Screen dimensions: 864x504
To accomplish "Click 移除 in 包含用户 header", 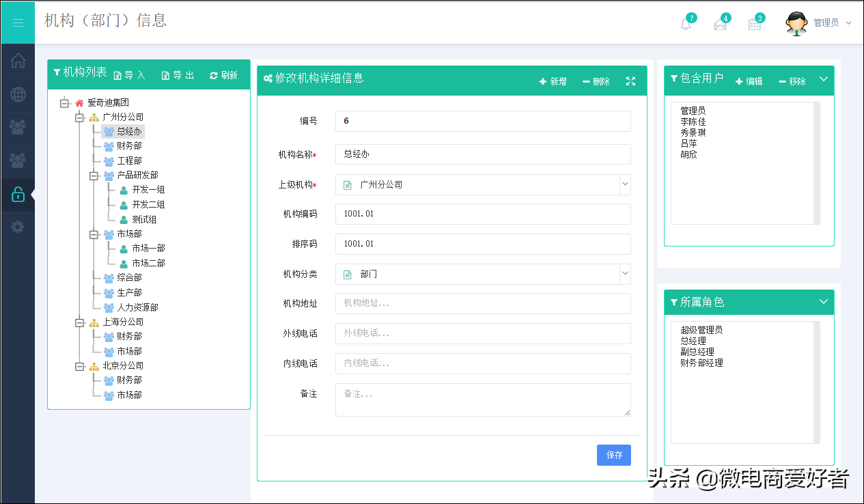I will tap(792, 81).
